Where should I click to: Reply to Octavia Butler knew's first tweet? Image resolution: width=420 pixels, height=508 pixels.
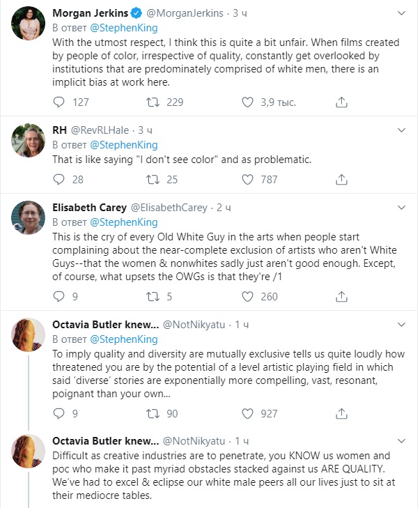[x=59, y=413]
